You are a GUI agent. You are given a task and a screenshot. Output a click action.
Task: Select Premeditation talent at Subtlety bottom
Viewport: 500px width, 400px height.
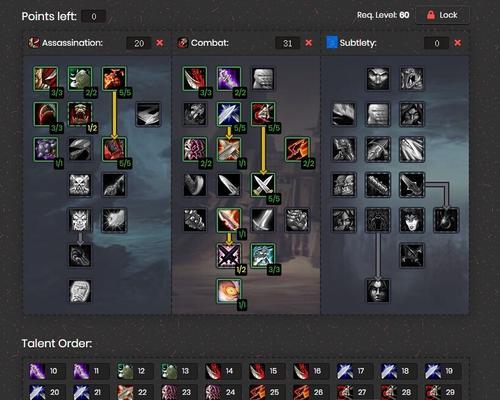pos(378,291)
